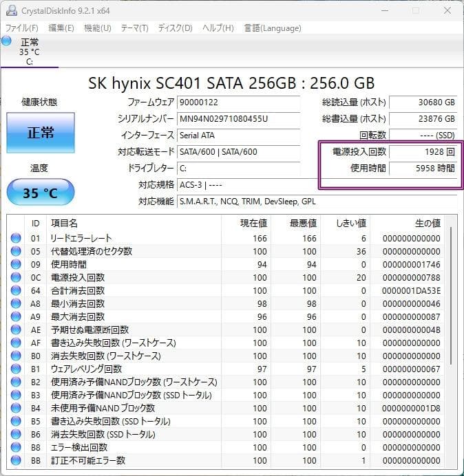Click the transfer mode field SATA/600 | SATA/600

coord(238,152)
